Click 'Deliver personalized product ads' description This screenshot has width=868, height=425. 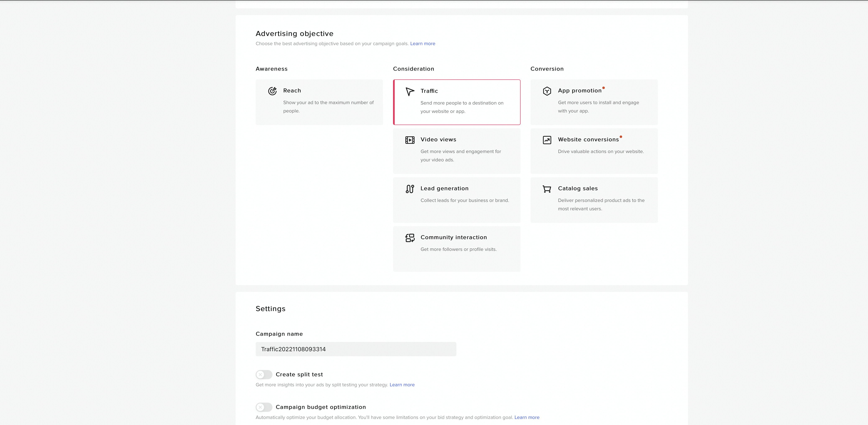click(601, 205)
